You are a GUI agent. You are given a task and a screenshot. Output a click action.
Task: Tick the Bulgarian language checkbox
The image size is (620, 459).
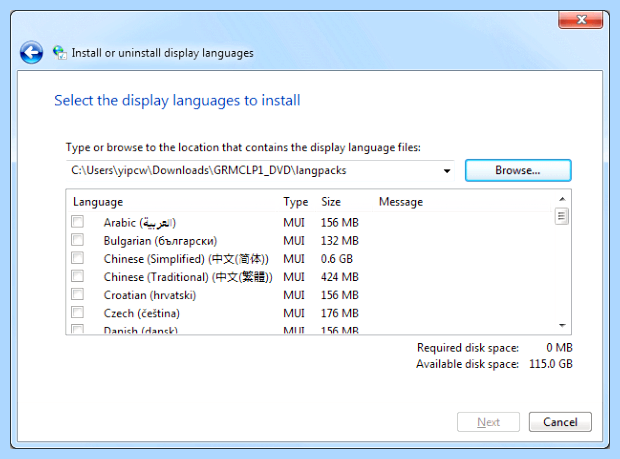[78, 240]
